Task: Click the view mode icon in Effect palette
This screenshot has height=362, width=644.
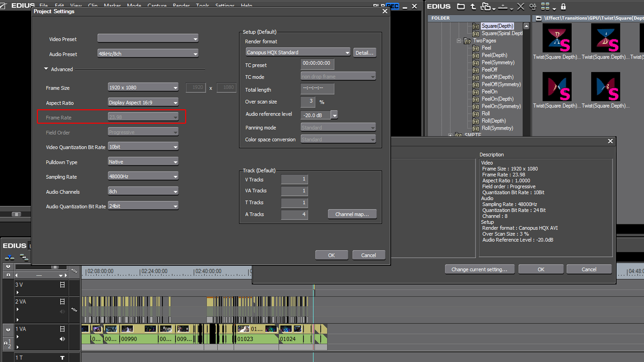Action: point(545,6)
